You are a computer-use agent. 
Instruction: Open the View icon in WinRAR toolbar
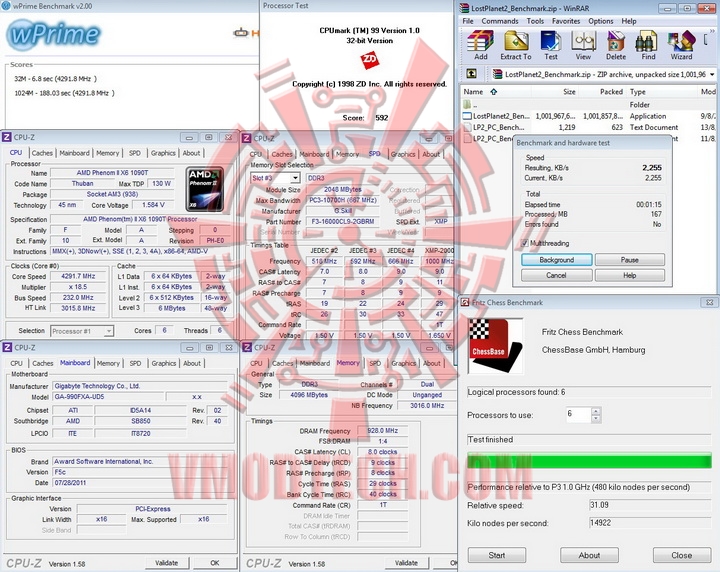583,45
